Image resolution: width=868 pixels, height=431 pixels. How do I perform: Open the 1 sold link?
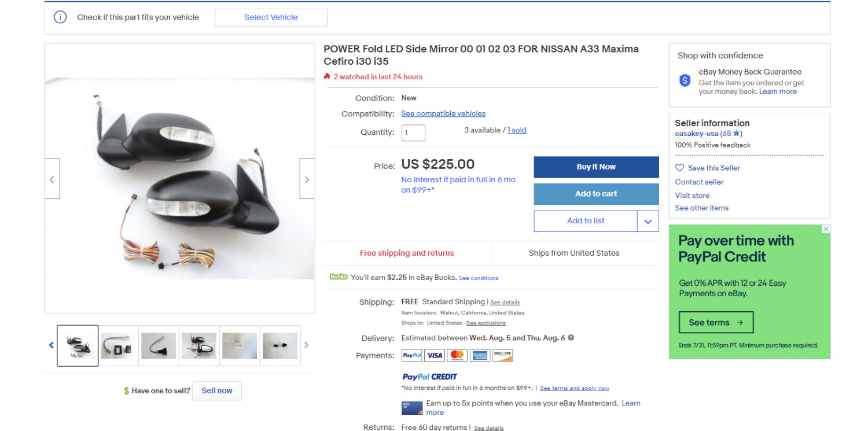click(517, 131)
